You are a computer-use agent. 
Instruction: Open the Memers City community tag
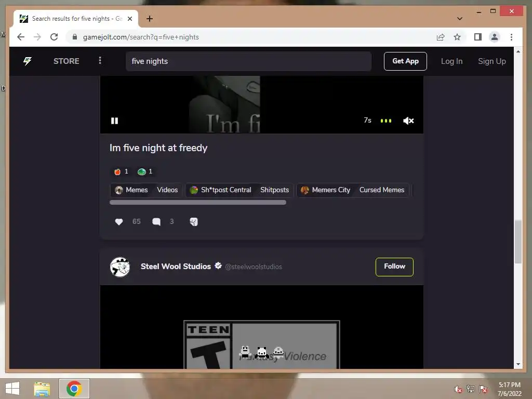(x=326, y=190)
